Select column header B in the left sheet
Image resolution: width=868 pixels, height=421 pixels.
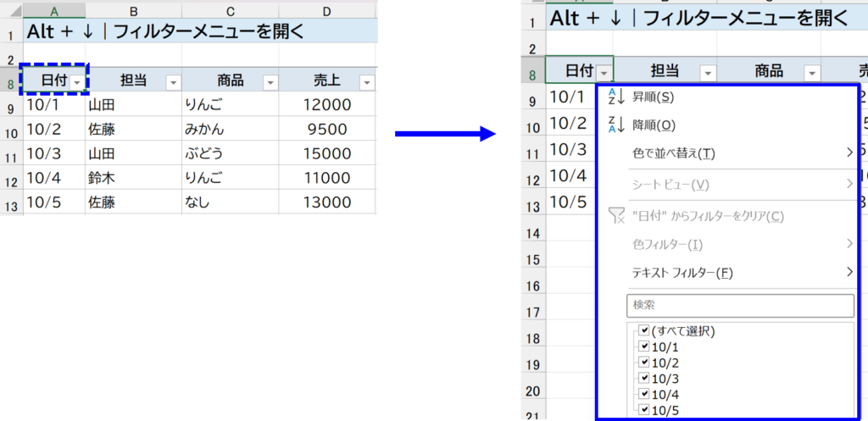click(x=133, y=11)
